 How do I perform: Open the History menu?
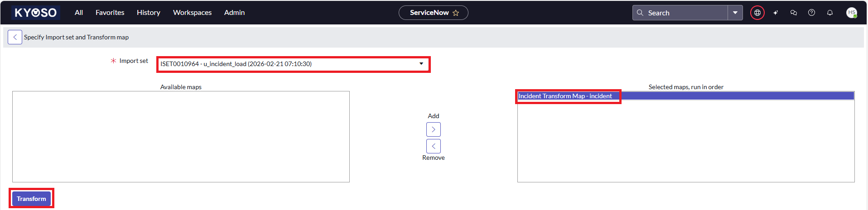[149, 13]
